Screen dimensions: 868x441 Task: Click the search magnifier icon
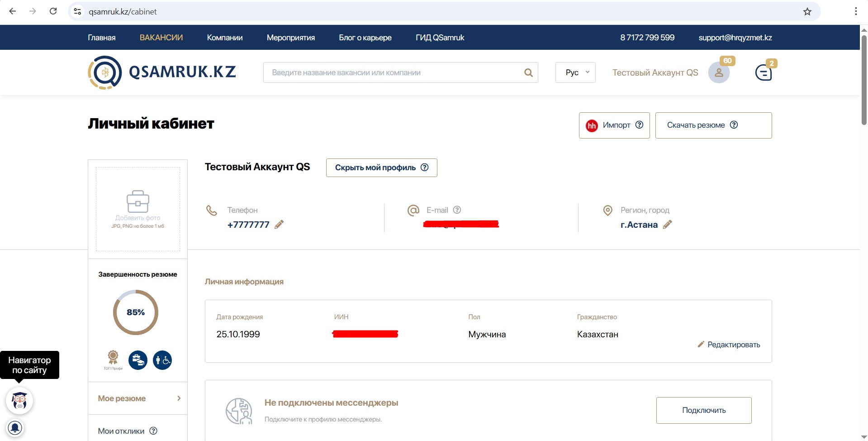click(528, 72)
